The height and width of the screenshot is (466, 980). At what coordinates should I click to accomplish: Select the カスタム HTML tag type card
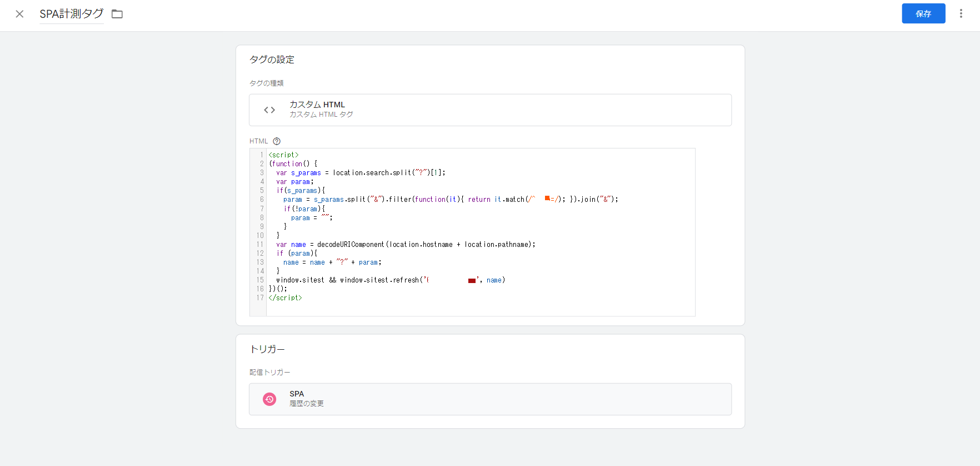(x=490, y=110)
